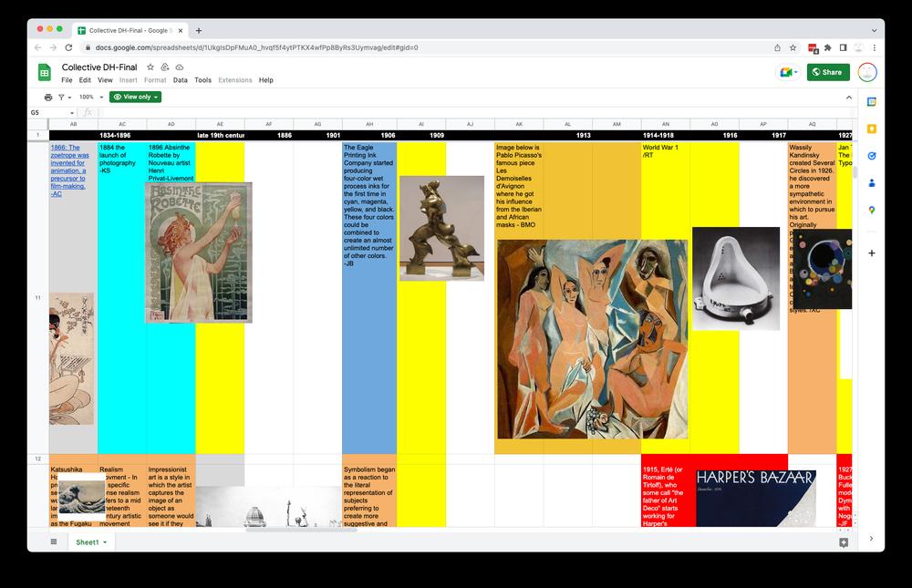This screenshot has width=912, height=588.
Task: Show the side panel using bottom chevron
Action: pos(871,539)
